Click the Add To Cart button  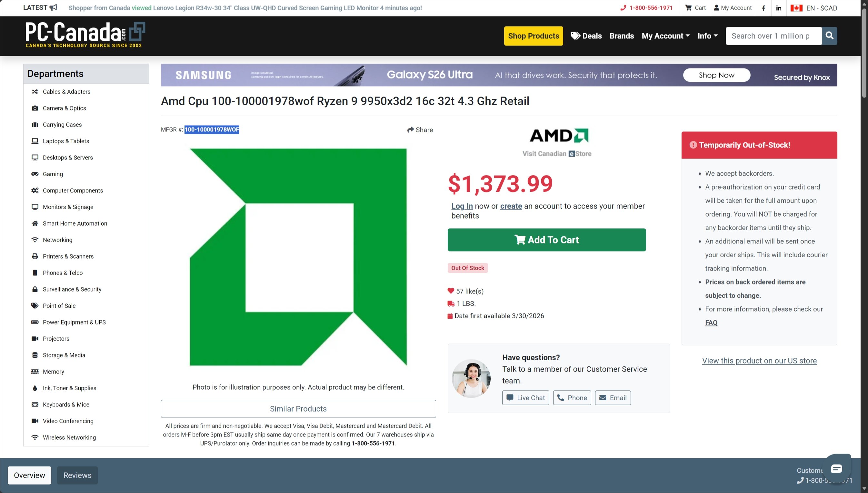[546, 240]
